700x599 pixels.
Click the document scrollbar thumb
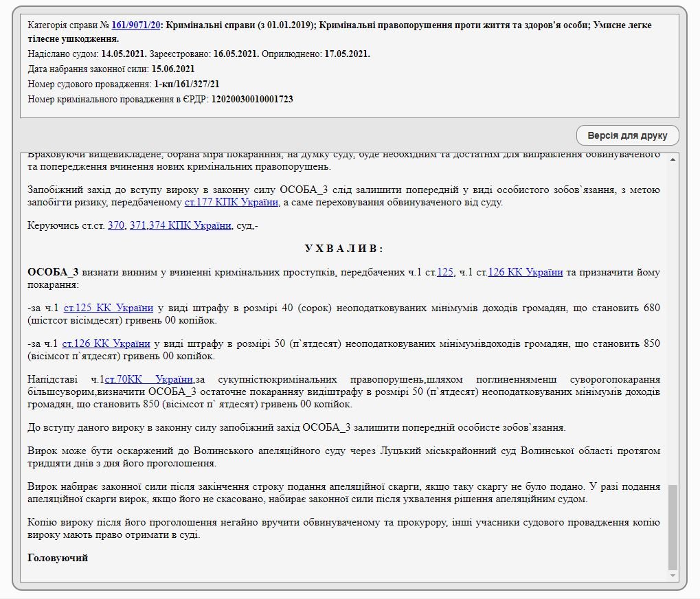[x=673, y=526]
